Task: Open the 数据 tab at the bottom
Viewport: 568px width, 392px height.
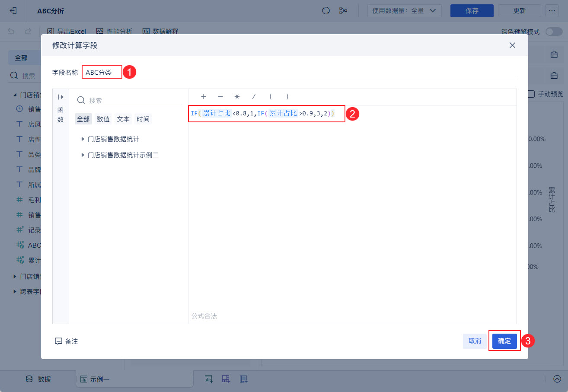Action: 38,379
